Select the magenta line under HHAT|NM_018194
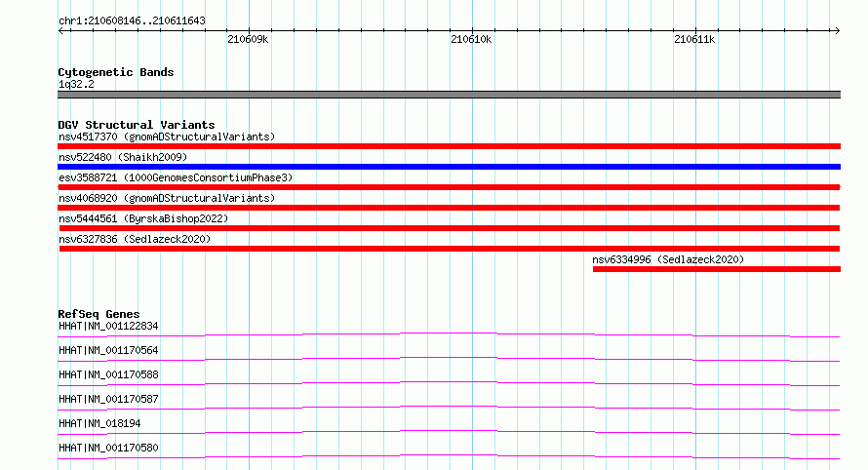Viewport: 868px width, 470px height. point(449,432)
